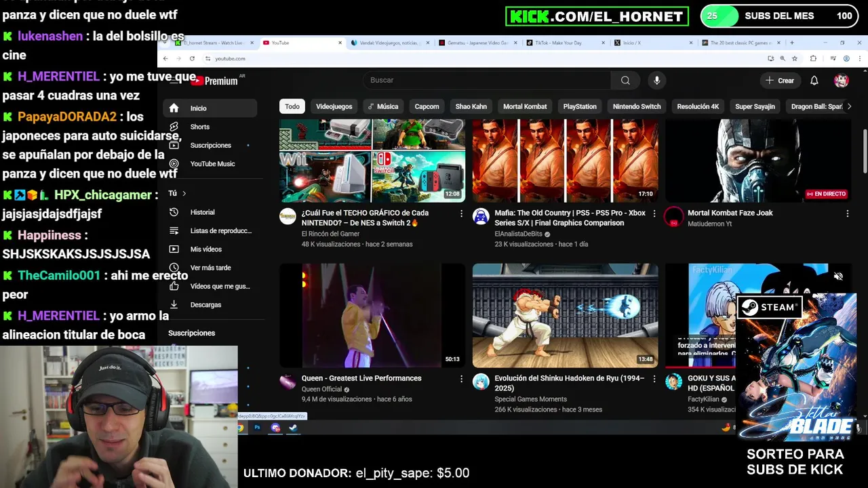Go back in the browser
This screenshot has width=868, height=488.
coord(165,58)
